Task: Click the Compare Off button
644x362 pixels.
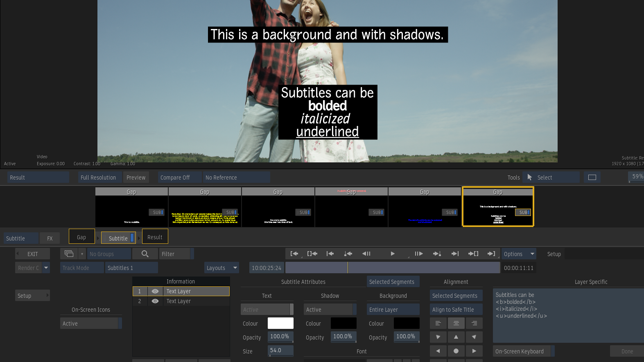Action: pos(180,177)
